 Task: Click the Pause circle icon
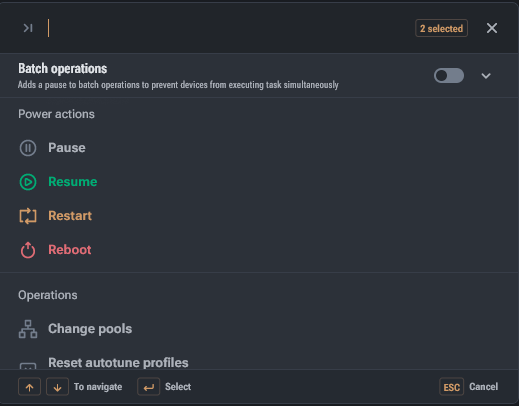[x=28, y=148]
